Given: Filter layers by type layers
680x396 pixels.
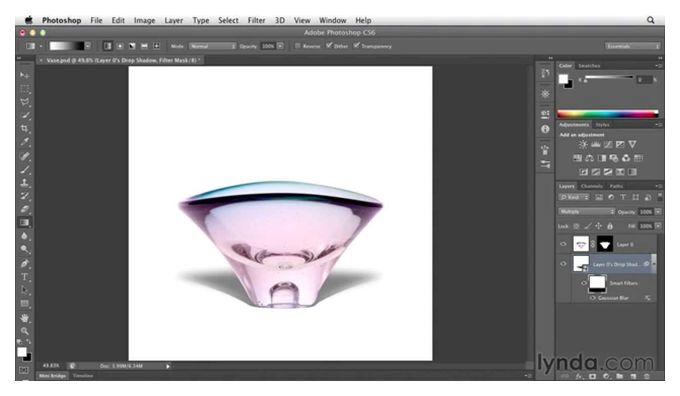Looking at the screenshot, I should coord(623,197).
